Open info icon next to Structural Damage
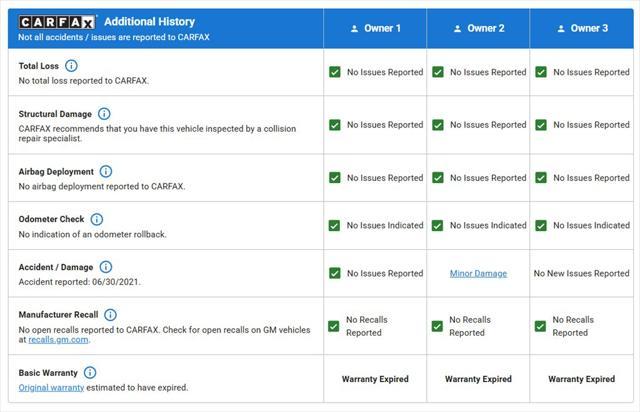The width and height of the screenshot is (640, 412). click(x=104, y=114)
